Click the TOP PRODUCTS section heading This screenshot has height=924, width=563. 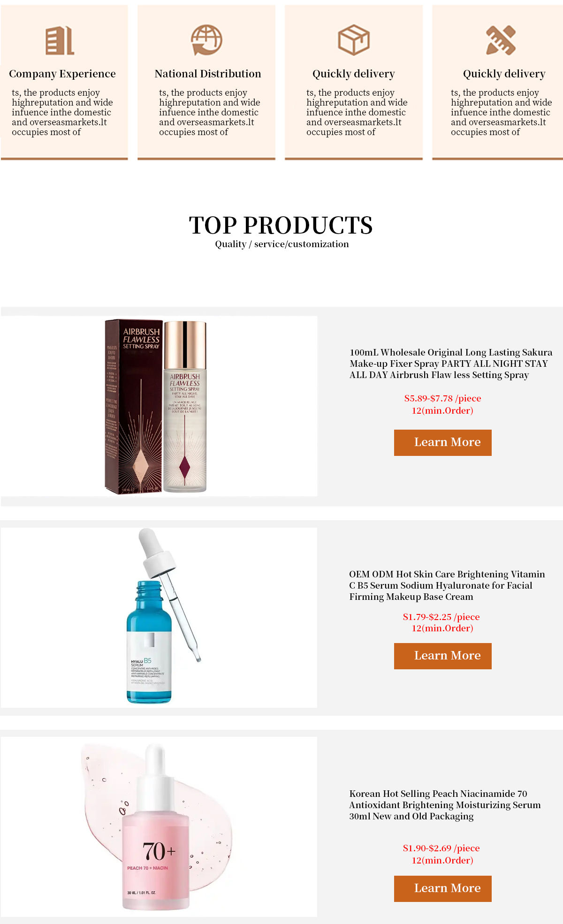[x=281, y=225]
